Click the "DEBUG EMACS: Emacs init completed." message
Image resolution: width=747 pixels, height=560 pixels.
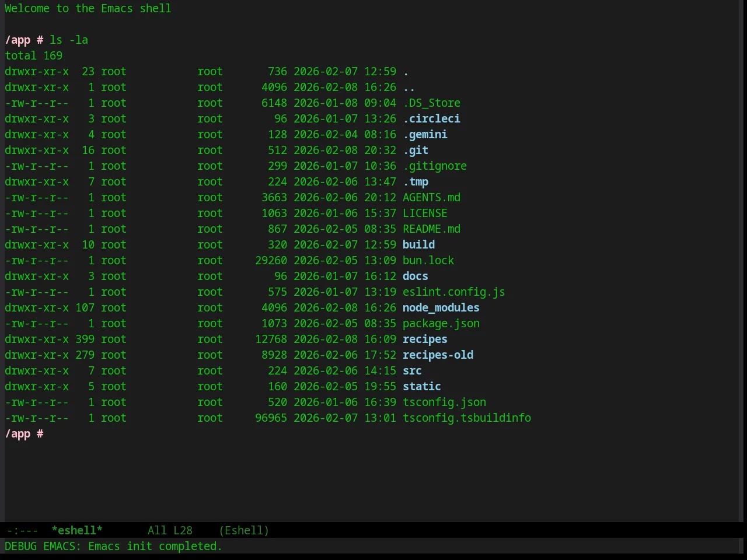pos(114,547)
